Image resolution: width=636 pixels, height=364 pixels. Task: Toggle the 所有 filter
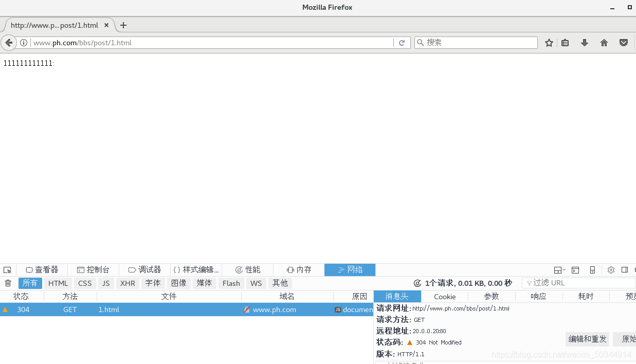click(x=30, y=283)
